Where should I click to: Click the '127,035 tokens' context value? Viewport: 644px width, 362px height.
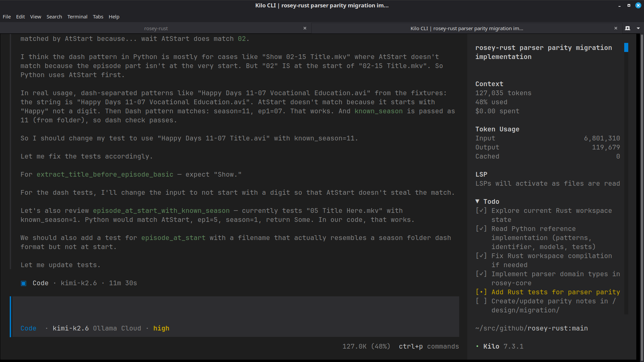(503, 93)
